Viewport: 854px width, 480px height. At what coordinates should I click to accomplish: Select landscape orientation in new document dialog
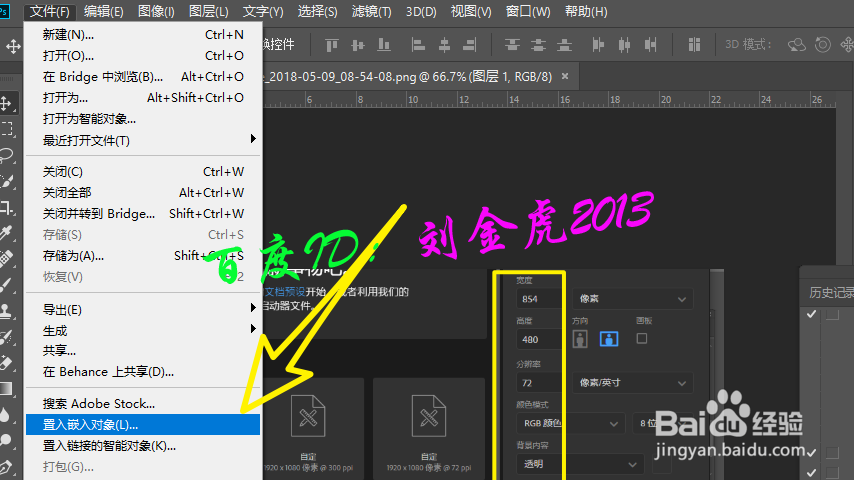tap(609, 339)
